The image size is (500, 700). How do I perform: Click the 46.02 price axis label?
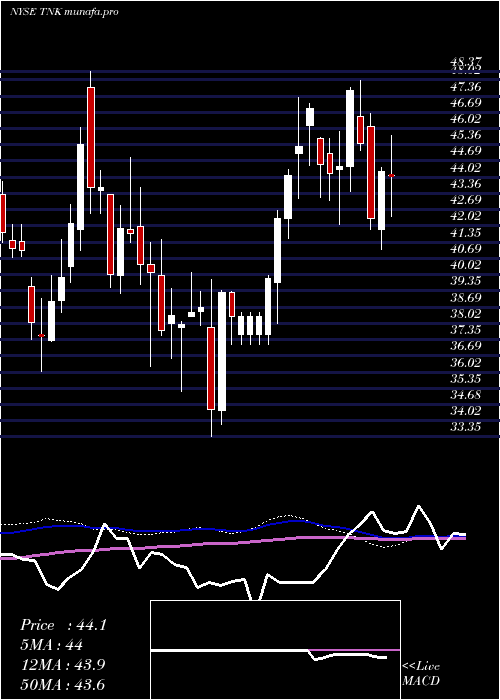point(466,119)
